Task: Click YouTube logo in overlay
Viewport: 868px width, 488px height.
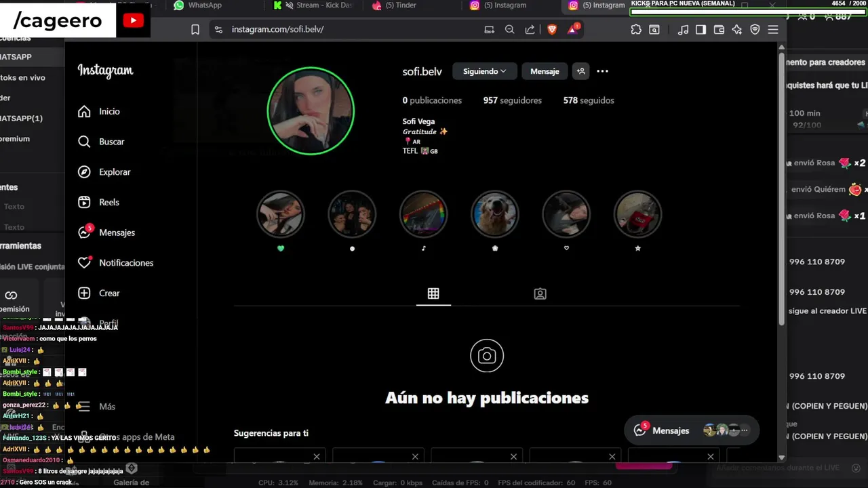Action: [x=133, y=20]
